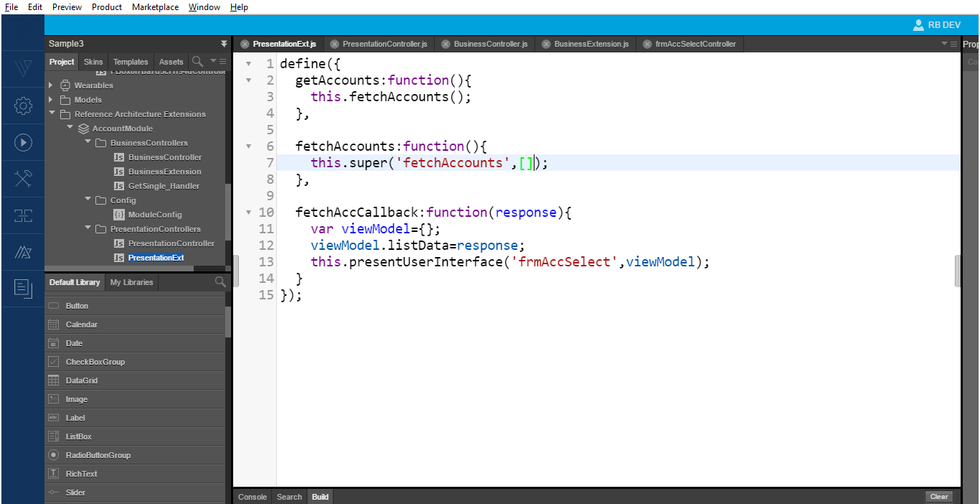Image resolution: width=980 pixels, height=504 pixels.
Task: Open the File menu
Action: (x=11, y=7)
